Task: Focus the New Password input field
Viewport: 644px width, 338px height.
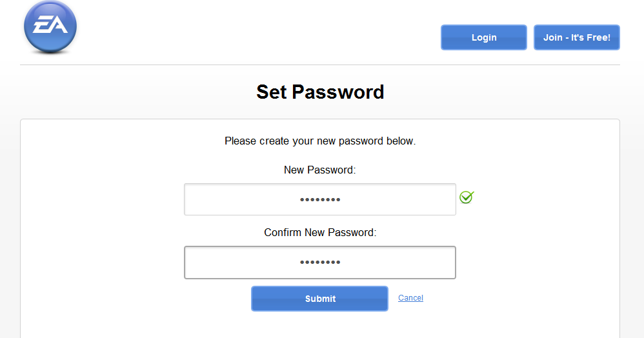Action: pos(320,199)
